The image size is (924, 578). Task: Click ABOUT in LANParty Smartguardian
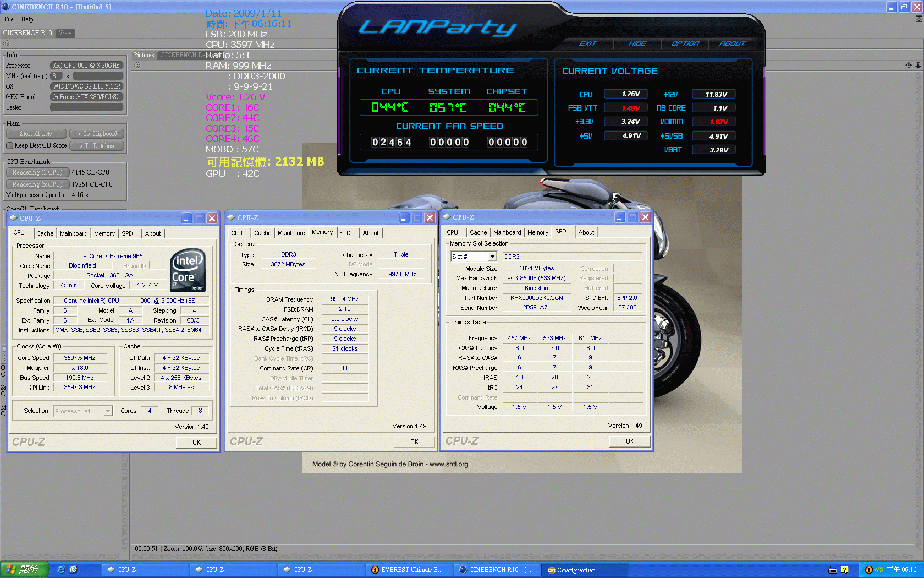[x=733, y=43]
